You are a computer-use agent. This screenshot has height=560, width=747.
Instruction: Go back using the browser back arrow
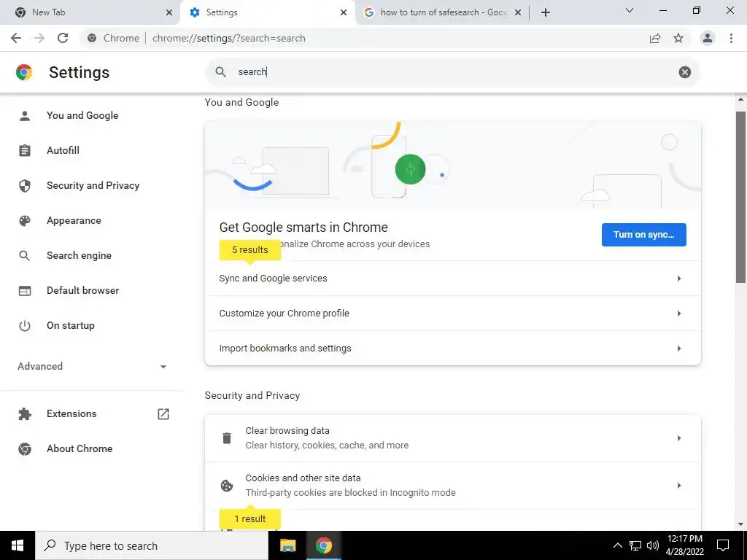[x=16, y=38]
